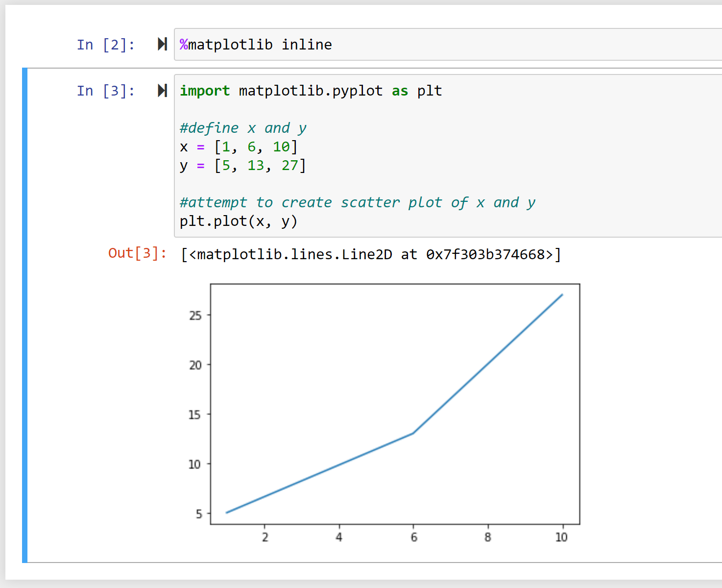Click the In [3] prompt label
Viewport: 722px width, 588px height.
pyautogui.click(x=105, y=91)
